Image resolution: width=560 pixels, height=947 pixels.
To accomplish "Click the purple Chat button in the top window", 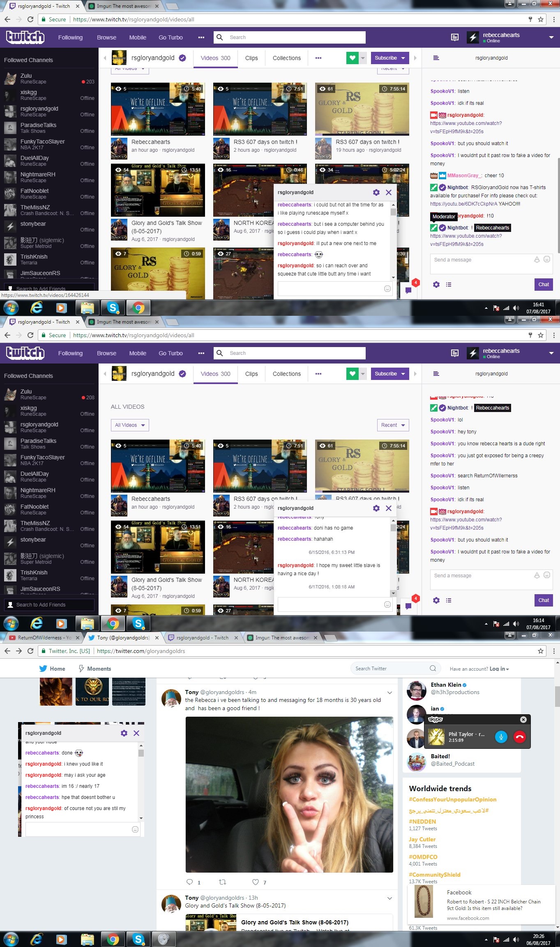I will point(544,285).
